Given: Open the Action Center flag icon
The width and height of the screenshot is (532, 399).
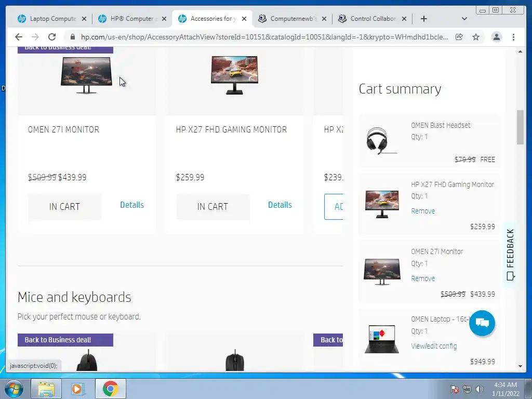Looking at the screenshot, I should pos(454,389).
